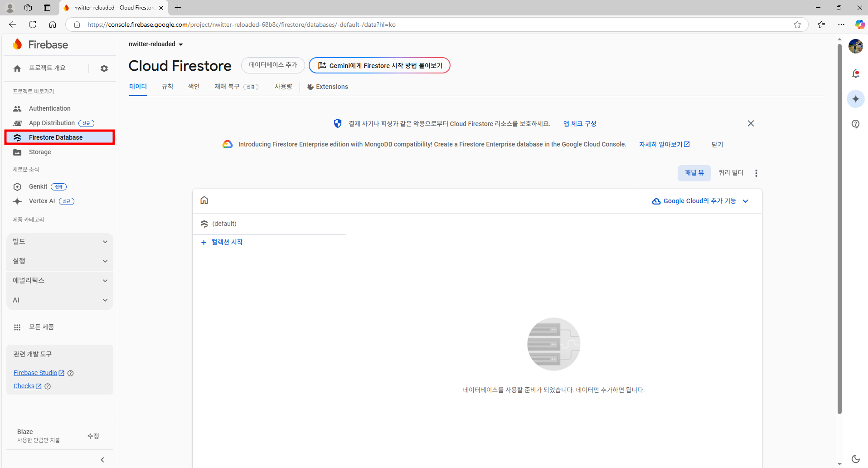Expand the 빌드 product category
The image size is (868, 468).
coord(60,242)
